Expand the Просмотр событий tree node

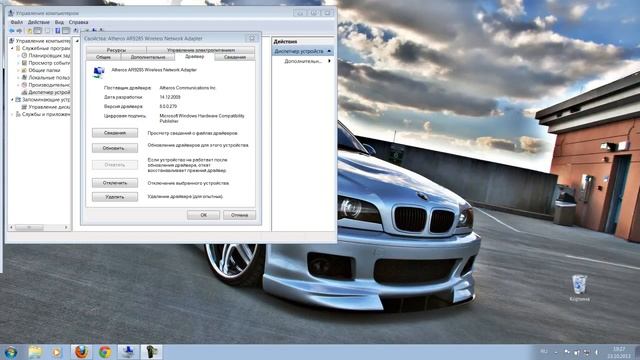pos(18,63)
